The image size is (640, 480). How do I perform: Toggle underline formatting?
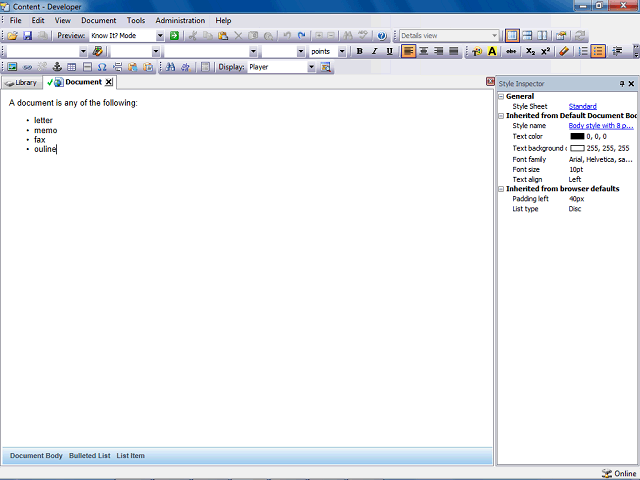(x=389, y=51)
